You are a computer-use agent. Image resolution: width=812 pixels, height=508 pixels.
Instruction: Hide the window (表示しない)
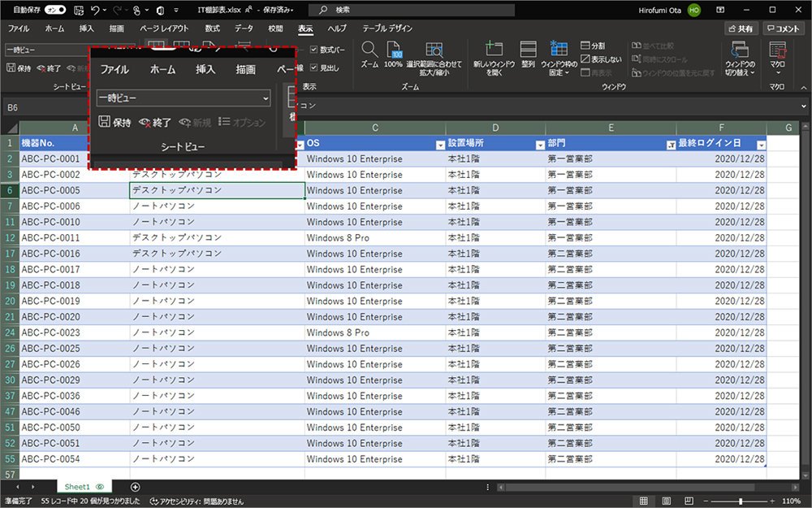(601, 59)
